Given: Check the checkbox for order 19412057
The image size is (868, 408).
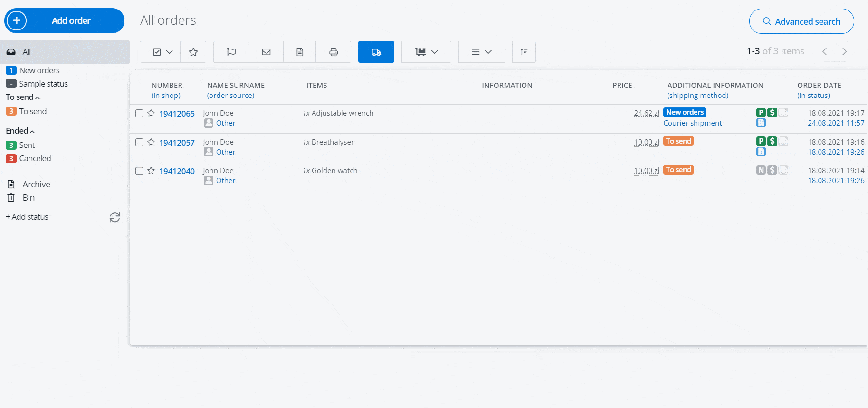Looking at the screenshot, I should pyautogui.click(x=139, y=142).
